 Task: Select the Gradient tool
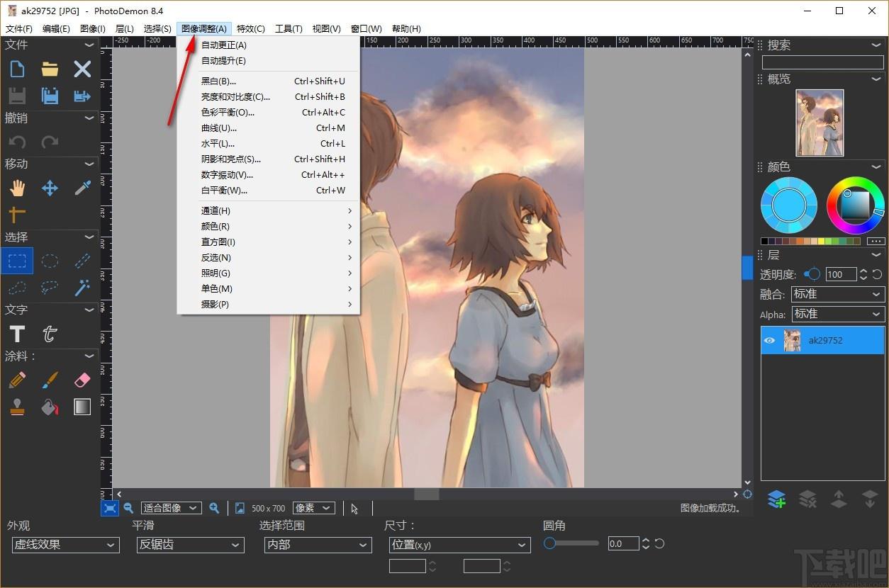82,407
